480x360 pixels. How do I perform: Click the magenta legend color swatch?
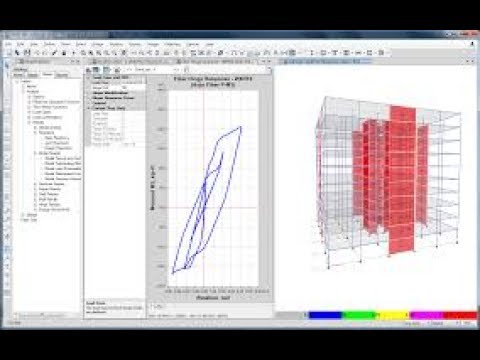(427, 315)
